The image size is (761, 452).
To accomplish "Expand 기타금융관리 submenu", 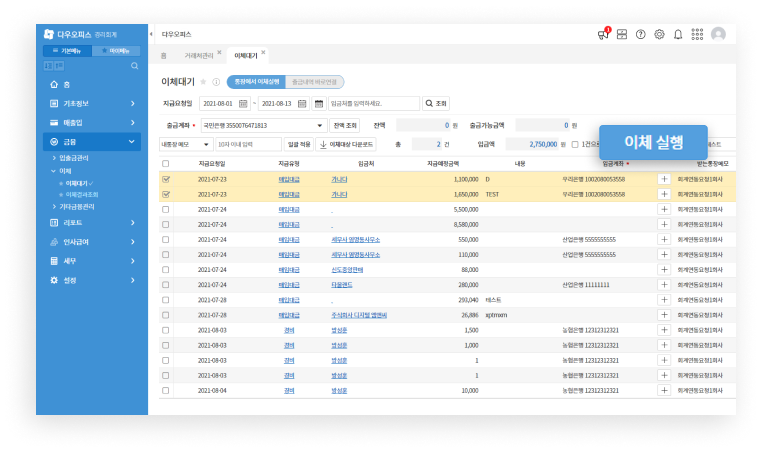I will [x=73, y=206].
